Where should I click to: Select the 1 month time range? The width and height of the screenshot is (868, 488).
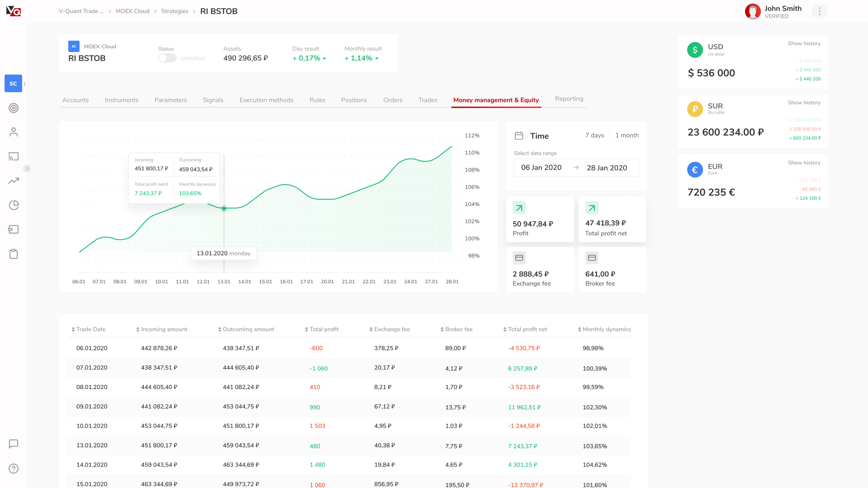(x=627, y=135)
